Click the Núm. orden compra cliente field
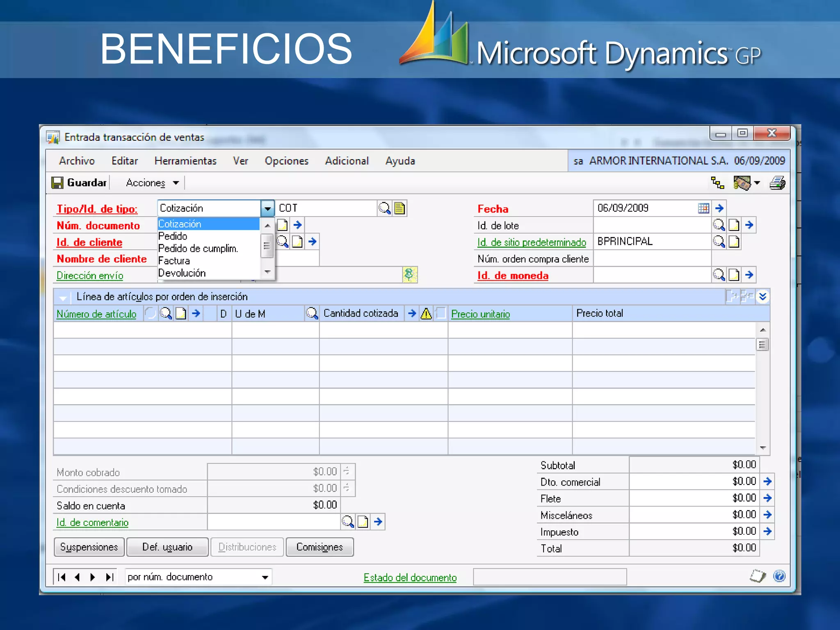 [x=652, y=258]
